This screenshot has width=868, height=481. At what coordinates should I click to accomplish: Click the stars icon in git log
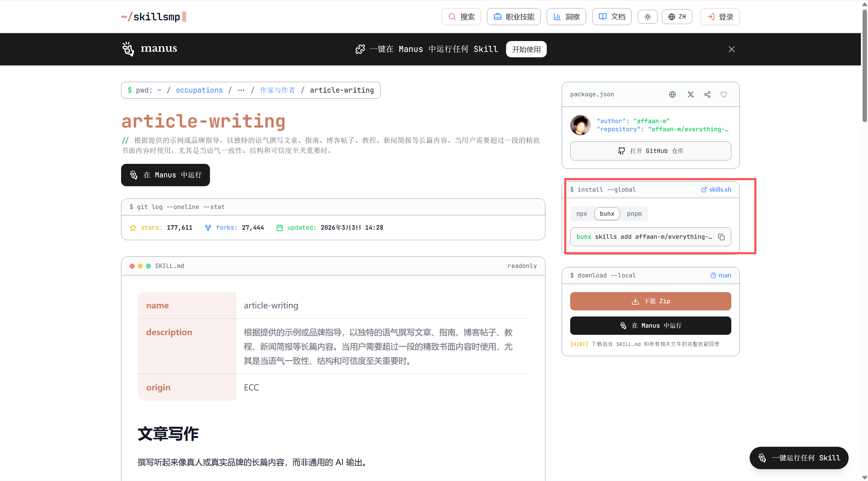pyautogui.click(x=133, y=228)
